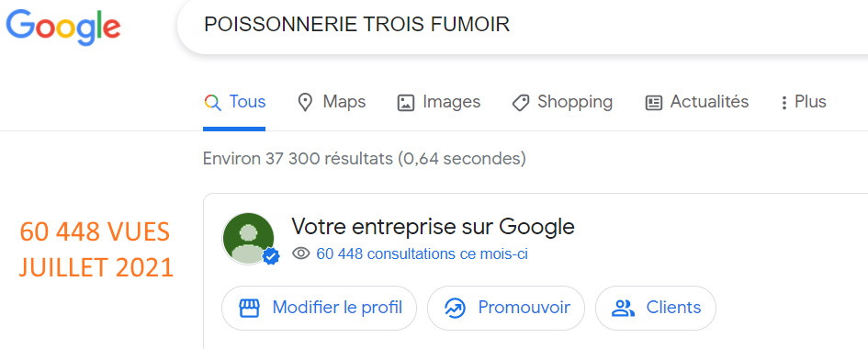
Task: Click the Google logo
Action: click(63, 28)
